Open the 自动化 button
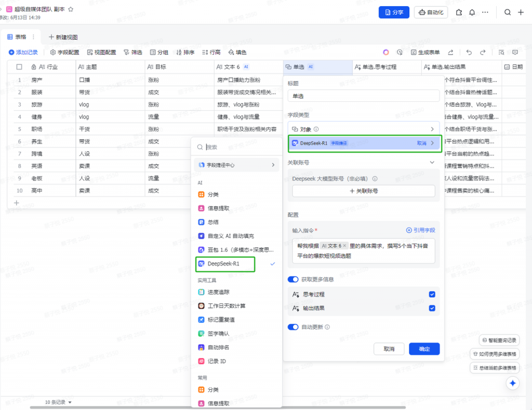 431,12
